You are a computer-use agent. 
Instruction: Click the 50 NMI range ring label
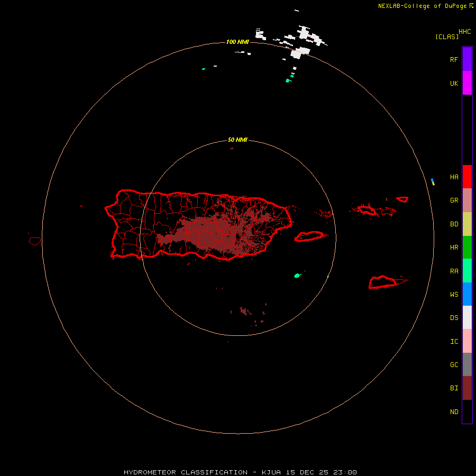coord(237,140)
